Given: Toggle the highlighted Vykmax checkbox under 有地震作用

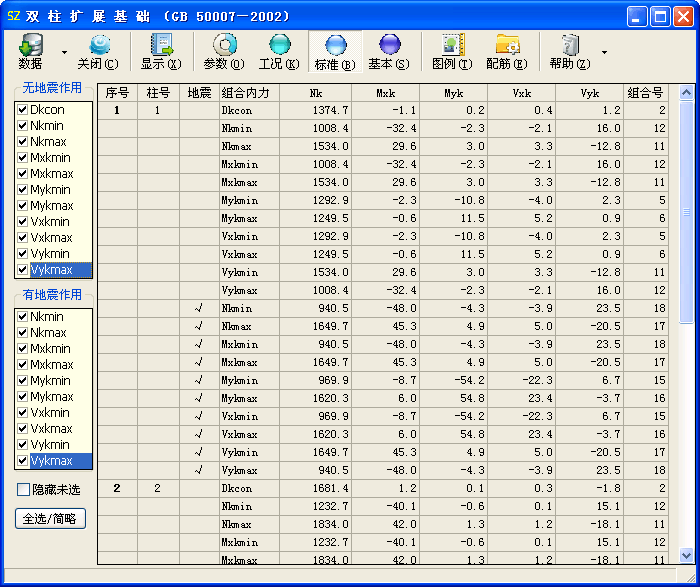Looking at the screenshot, I should 23,461.
